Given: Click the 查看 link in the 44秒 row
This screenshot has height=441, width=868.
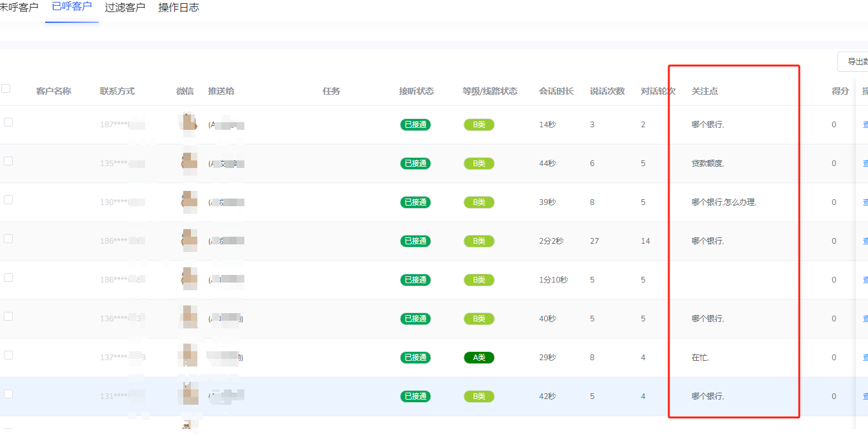Looking at the screenshot, I should (x=865, y=164).
